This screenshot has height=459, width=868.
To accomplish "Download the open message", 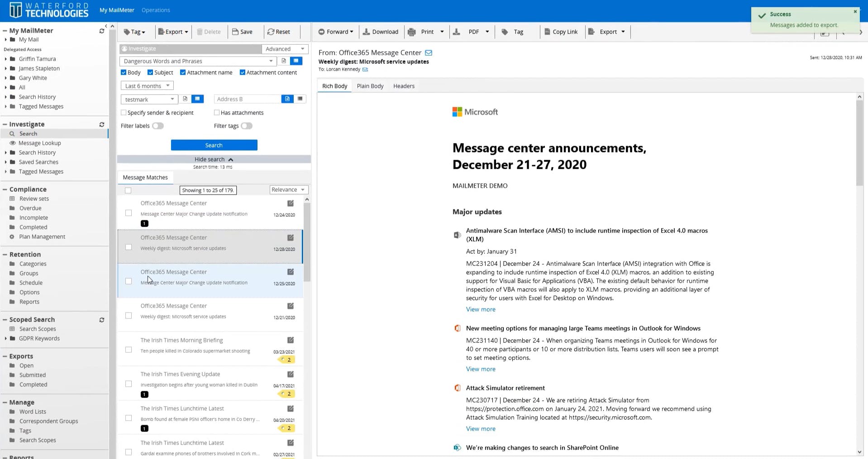I will click(380, 32).
